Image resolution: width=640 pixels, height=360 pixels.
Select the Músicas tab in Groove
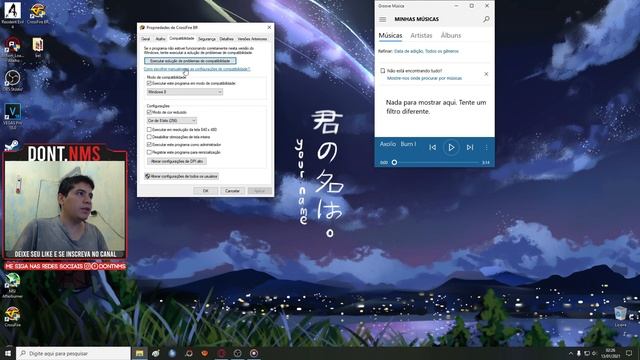[390, 36]
